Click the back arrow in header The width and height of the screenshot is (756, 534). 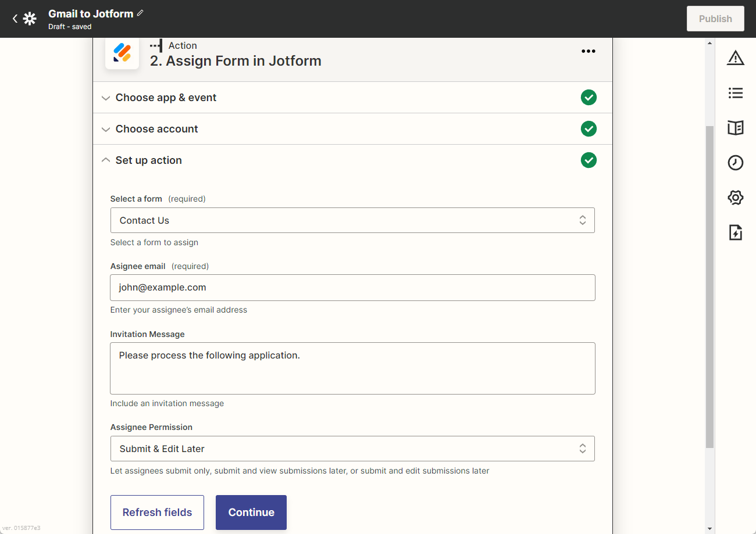(15, 19)
